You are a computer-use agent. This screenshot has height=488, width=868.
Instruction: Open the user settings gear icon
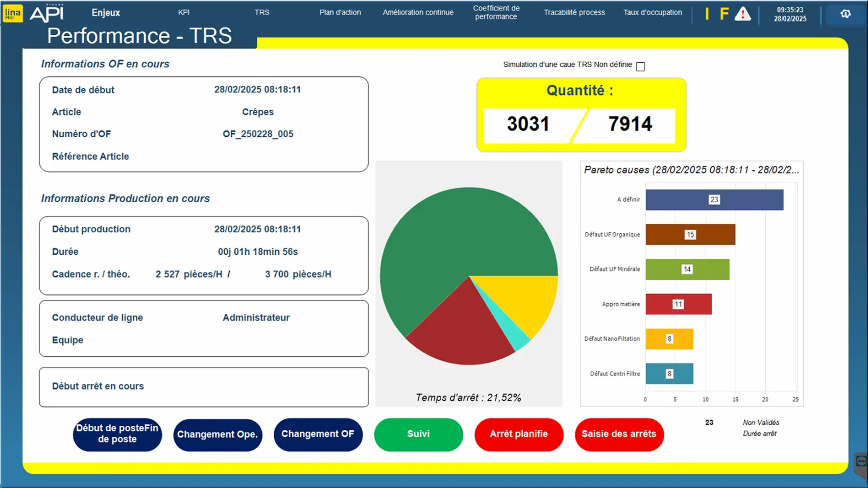coord(846,14)
